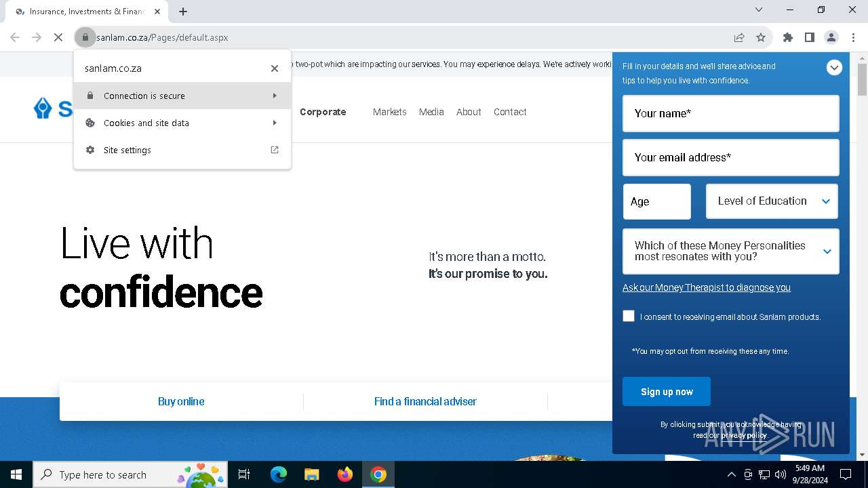Image resolution: width=868 pixels, height=488 pixels.
Task: Open the privacy policy link
Action: tap(744, 435)
